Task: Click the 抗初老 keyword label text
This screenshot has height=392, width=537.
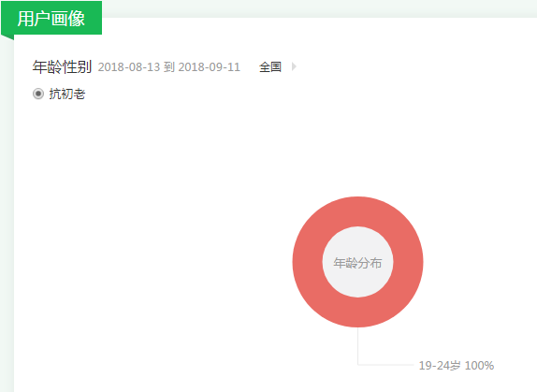Action: point(67,94)
